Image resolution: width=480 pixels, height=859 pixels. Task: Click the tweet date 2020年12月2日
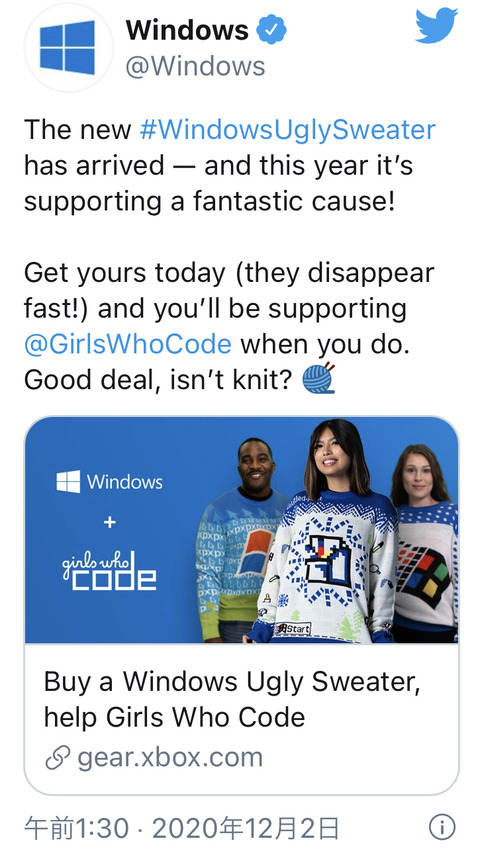pos(245,828)
